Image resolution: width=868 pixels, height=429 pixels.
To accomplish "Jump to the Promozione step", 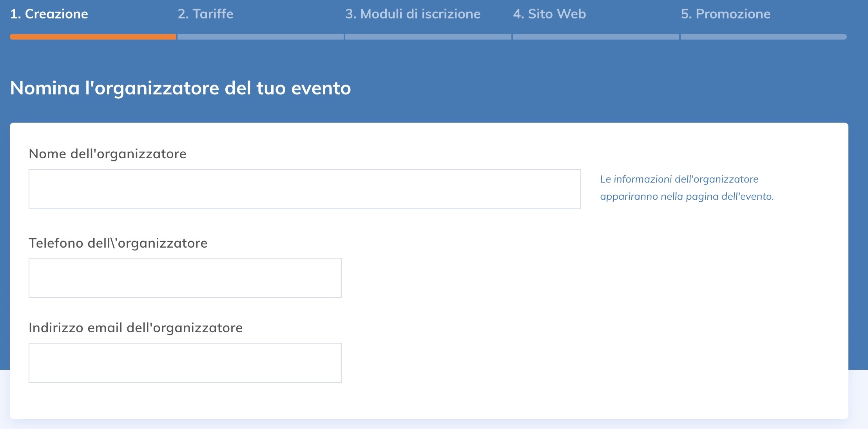I will point(725,14).
